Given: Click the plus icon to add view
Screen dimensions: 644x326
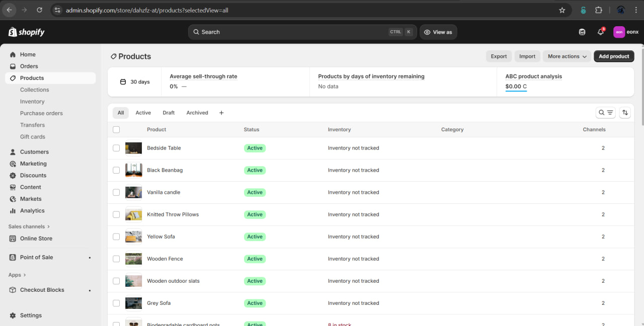Looking at the screenshot, I should tap(221, 113).
